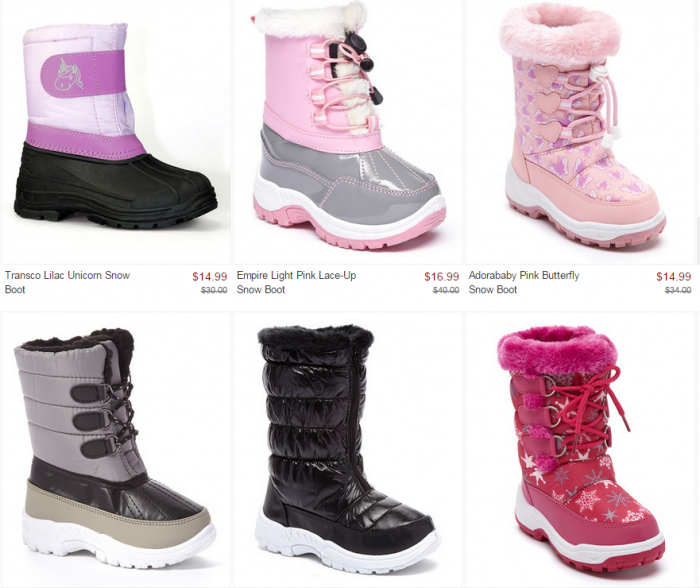Click the Adorababy Pink Butterfly Snow Boot title
This screenshot has width=700, height=588.
[x=524, y=282]
